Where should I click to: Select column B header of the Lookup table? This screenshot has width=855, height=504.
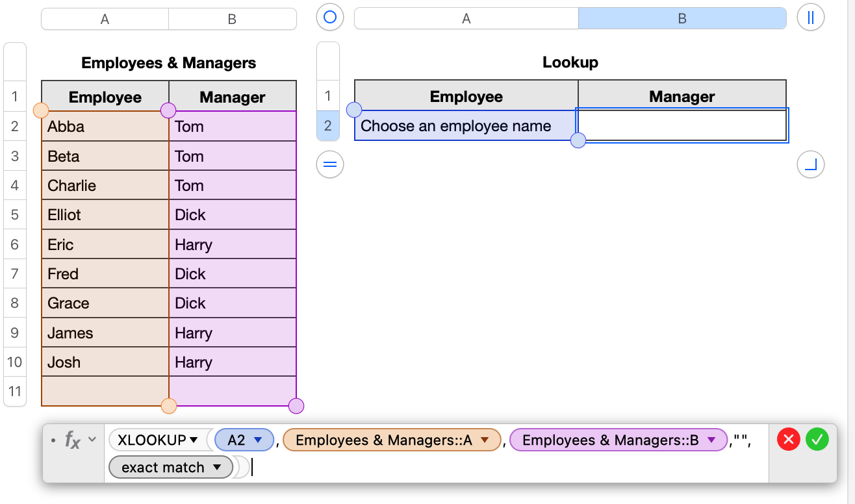[x=682, y=18]
